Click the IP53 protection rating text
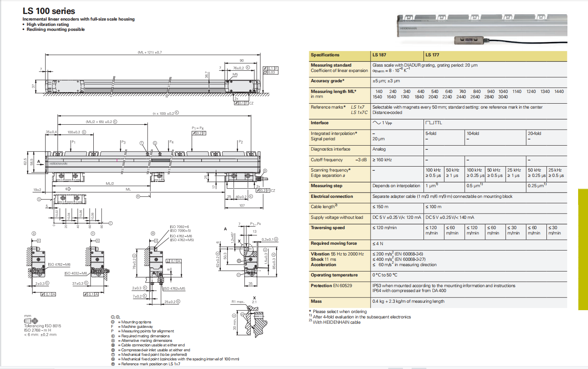The image size is (588, 369). (377, 285)
